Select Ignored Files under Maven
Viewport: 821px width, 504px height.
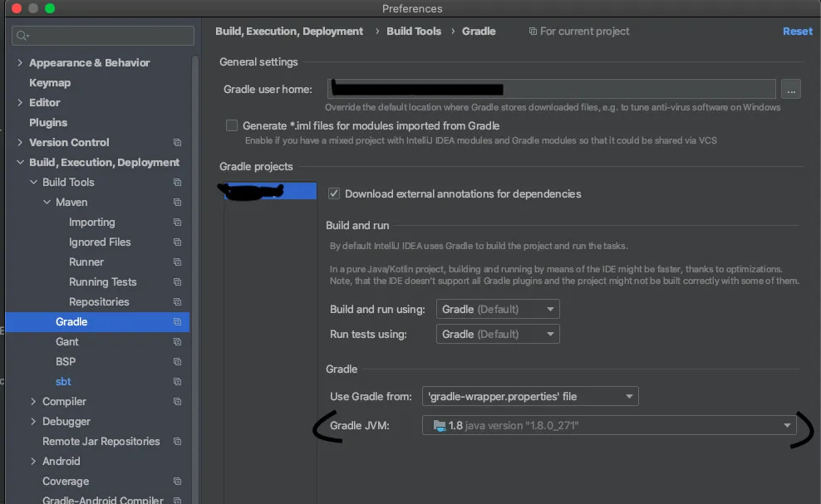[100, 242]
